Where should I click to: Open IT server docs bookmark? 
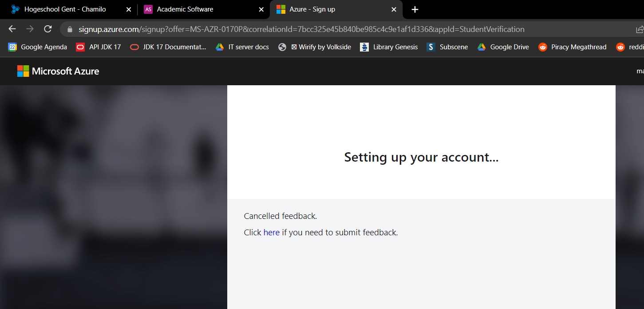pyautogui.click(x=242, y=47)
